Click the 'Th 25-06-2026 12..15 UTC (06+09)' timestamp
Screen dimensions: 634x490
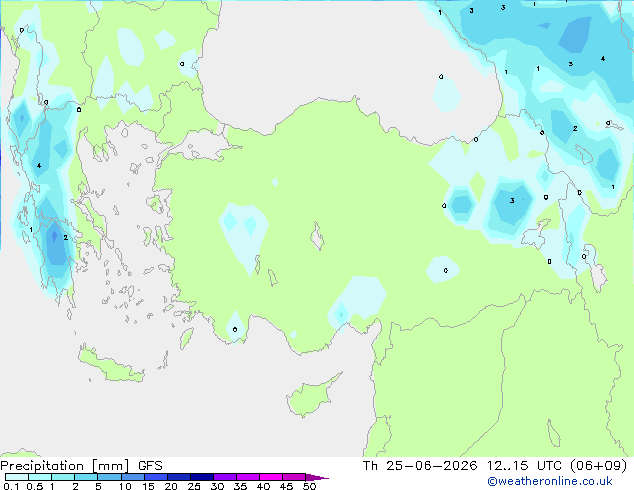pos(495,466)
